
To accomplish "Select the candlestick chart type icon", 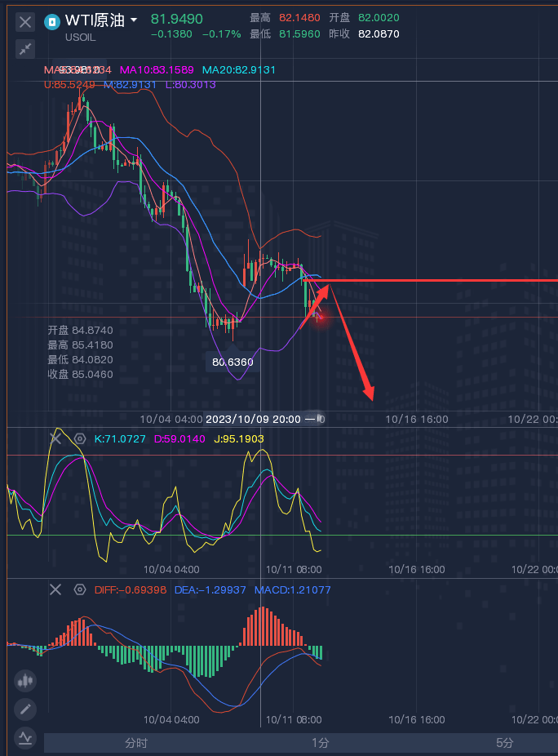I will 25,680.
